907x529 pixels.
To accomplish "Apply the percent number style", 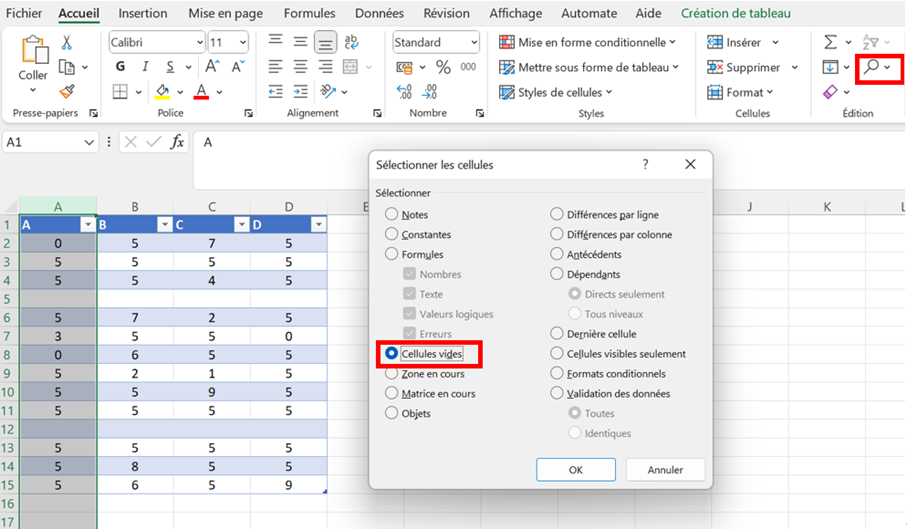I will pyautogui.click(x=444, y=67).
